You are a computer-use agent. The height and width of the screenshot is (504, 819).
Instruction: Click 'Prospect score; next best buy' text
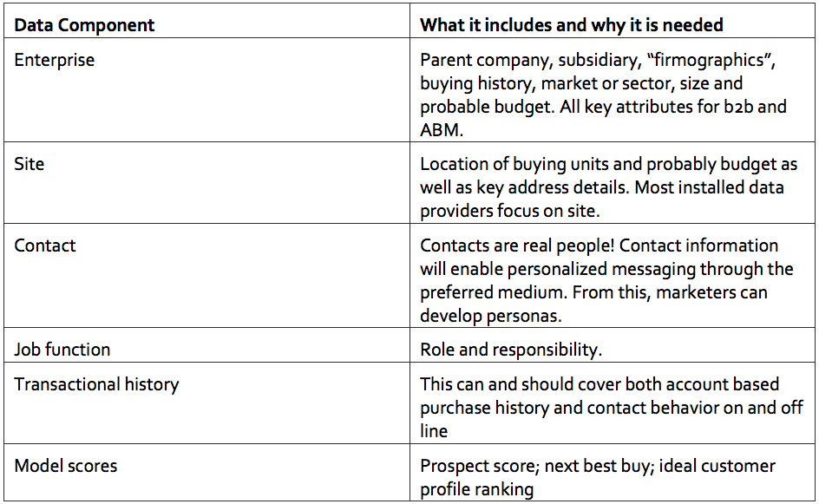click(536, 466)
